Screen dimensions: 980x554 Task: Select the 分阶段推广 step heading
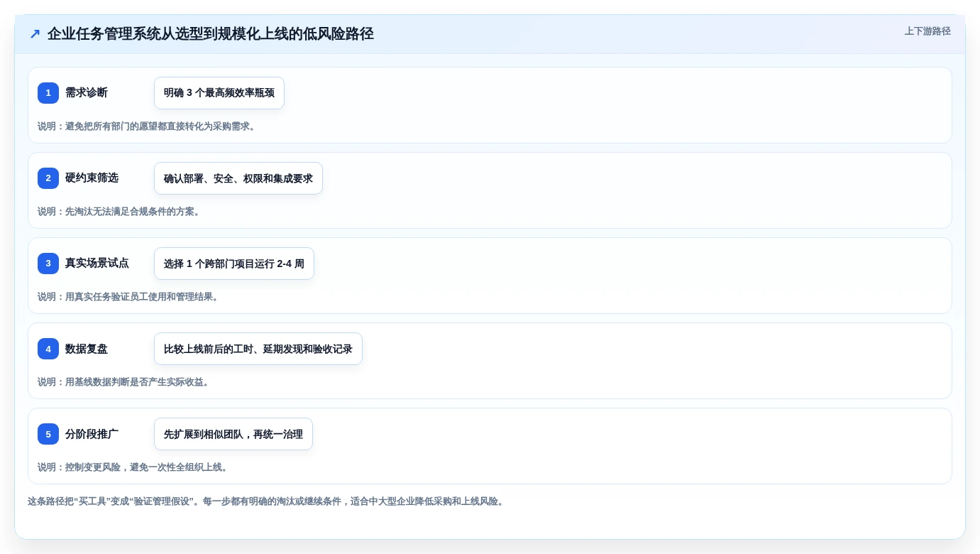[92, 434]
